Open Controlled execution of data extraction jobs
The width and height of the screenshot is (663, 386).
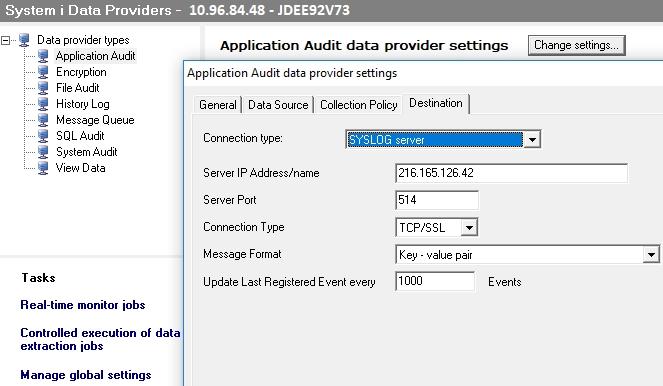click(x=100, y=339)
